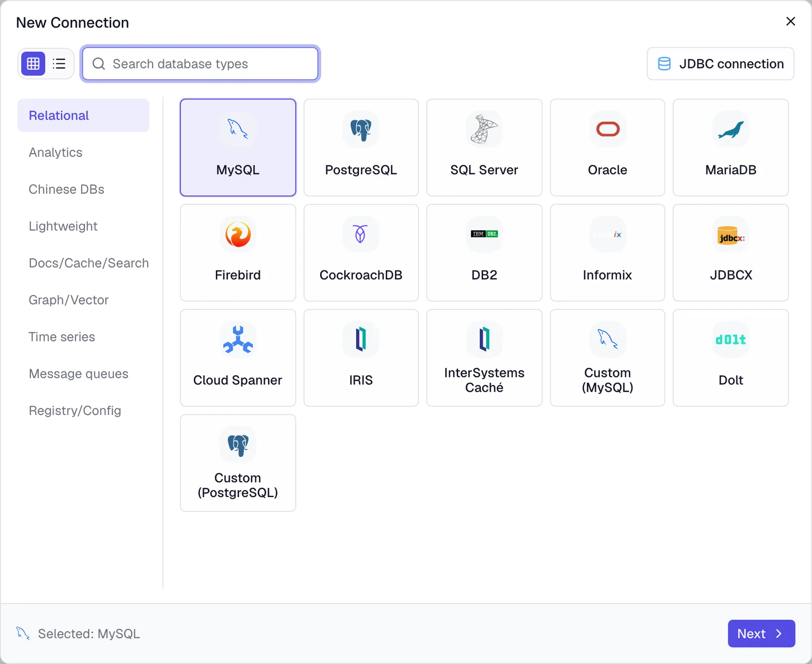Viewport: 812px width, 664px height.
Task: Click the 'SQL Server' label text
Action: point(484,169)
